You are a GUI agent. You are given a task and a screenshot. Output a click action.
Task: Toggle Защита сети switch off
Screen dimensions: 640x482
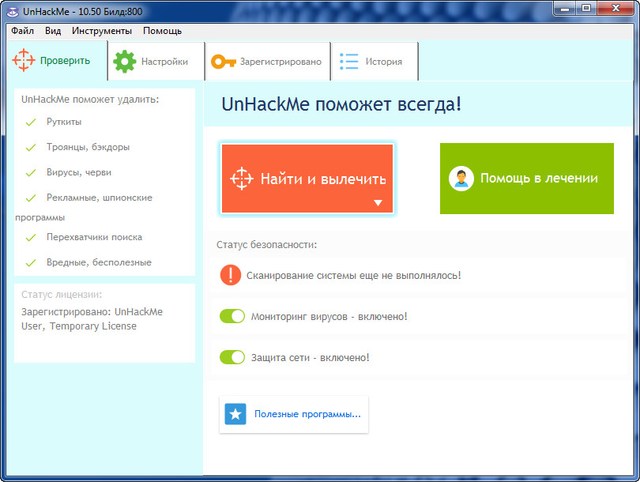coord(232,357)
